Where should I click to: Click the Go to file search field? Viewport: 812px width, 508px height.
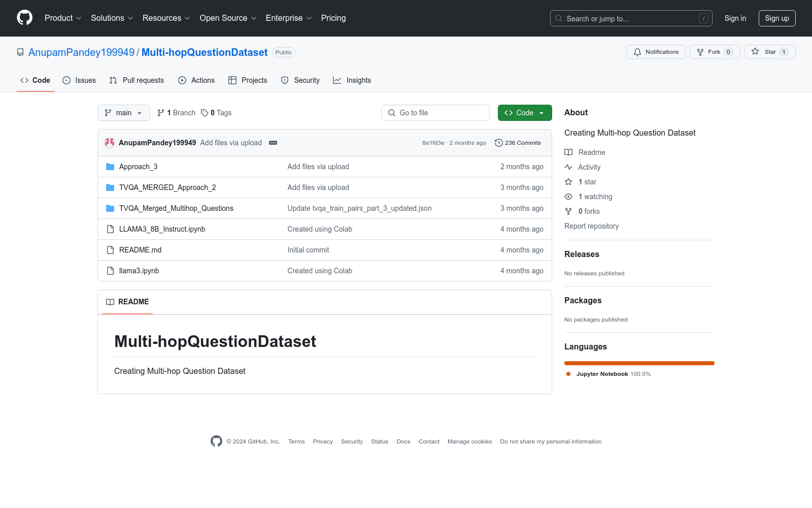pos(435,113)
